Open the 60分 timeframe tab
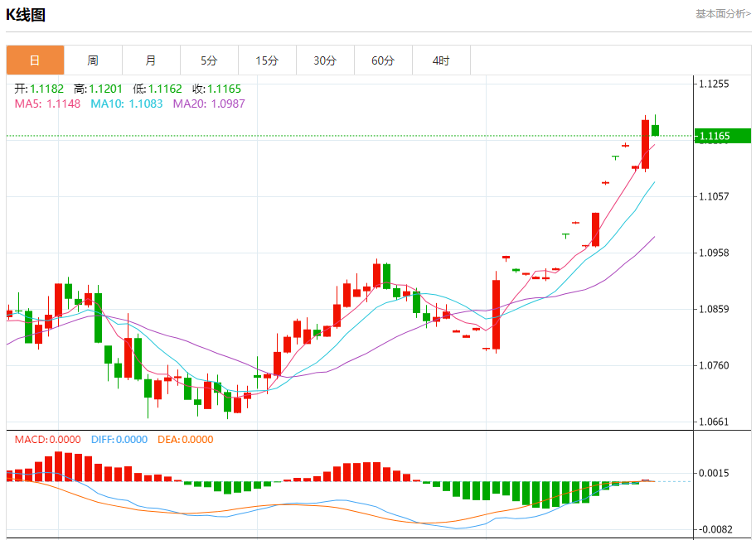756x540 pixels. [x=383, y=60]
